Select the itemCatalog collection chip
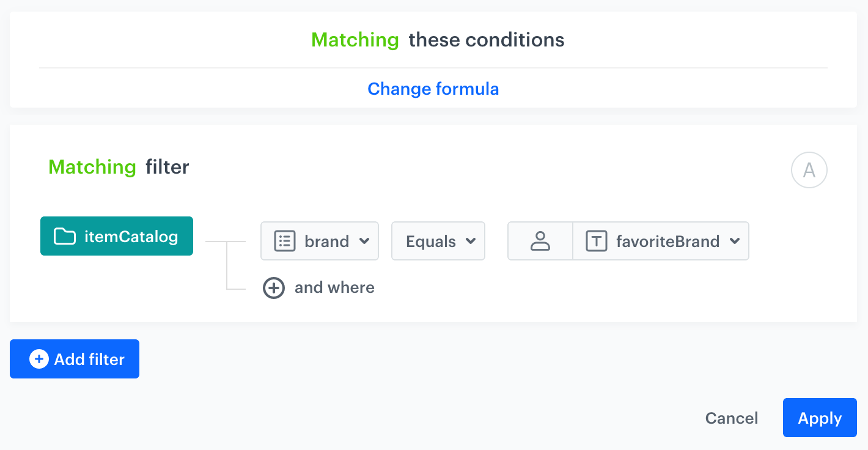This screenshot has height=450, width=868. point(116,236)
